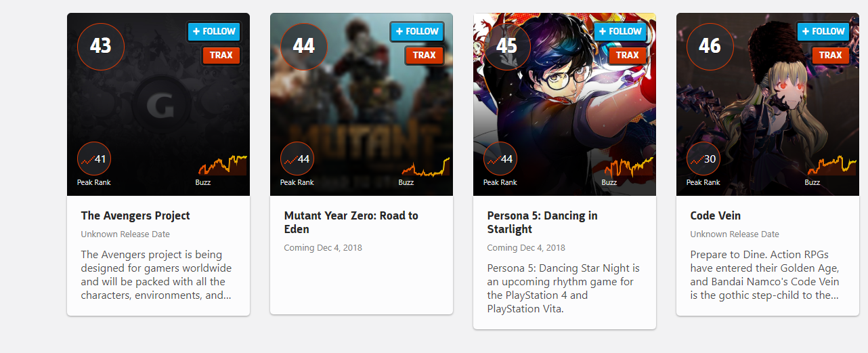Open the Buzz chart on Persona 5 card
Viewport: 868px width, 353px height.
(x=628, y=166)
